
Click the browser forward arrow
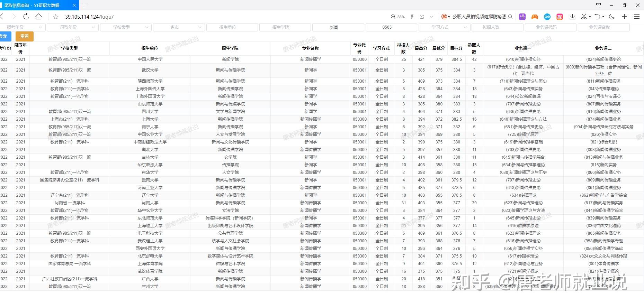pyautogui.click(x=14, y=17)
